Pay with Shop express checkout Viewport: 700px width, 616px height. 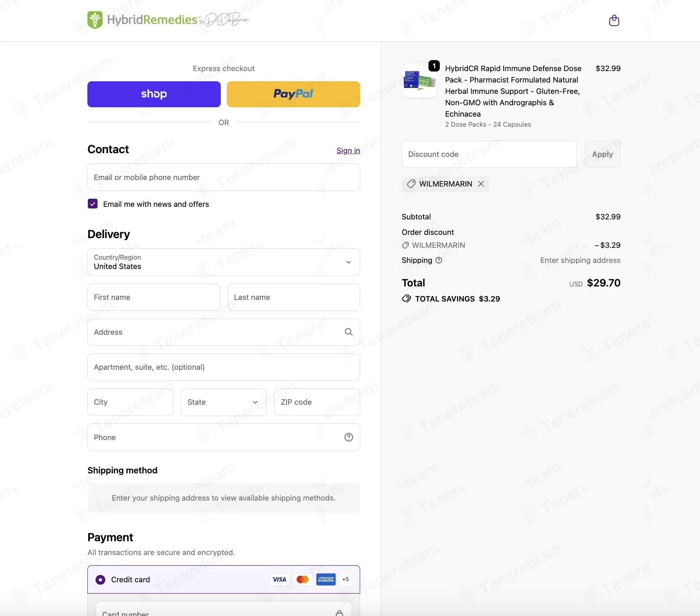(154, 94)
